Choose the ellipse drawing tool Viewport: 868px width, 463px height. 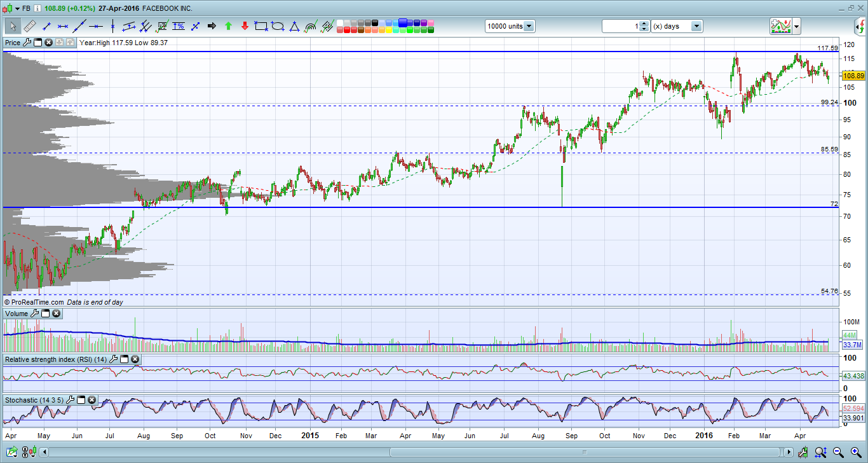coord(278,26)
